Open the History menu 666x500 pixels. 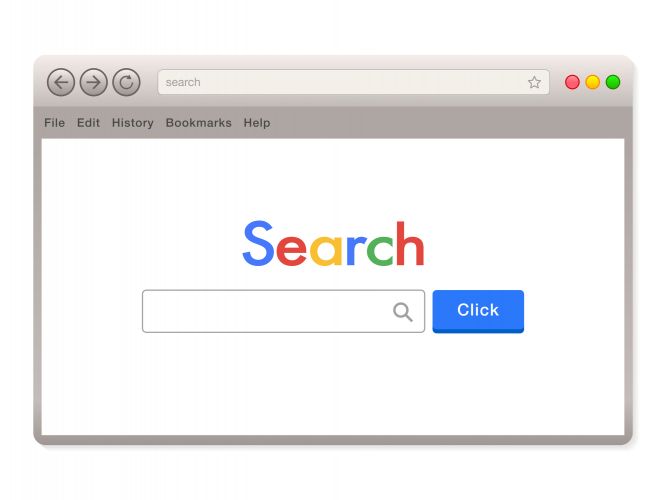133,123
